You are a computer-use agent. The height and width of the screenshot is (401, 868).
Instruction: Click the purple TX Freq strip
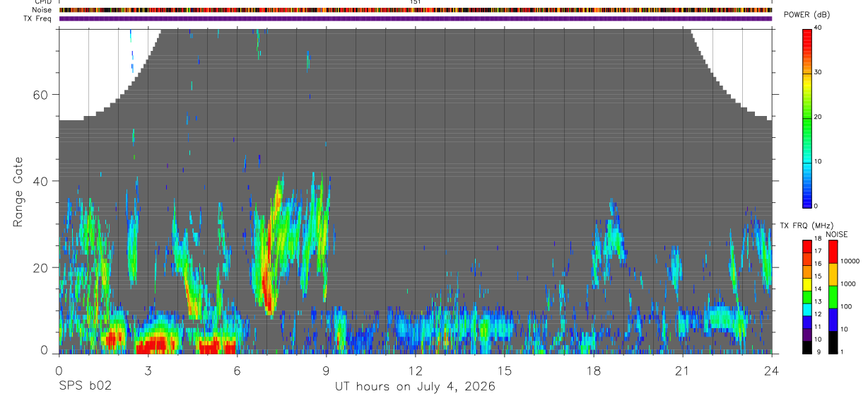(416, 18)
